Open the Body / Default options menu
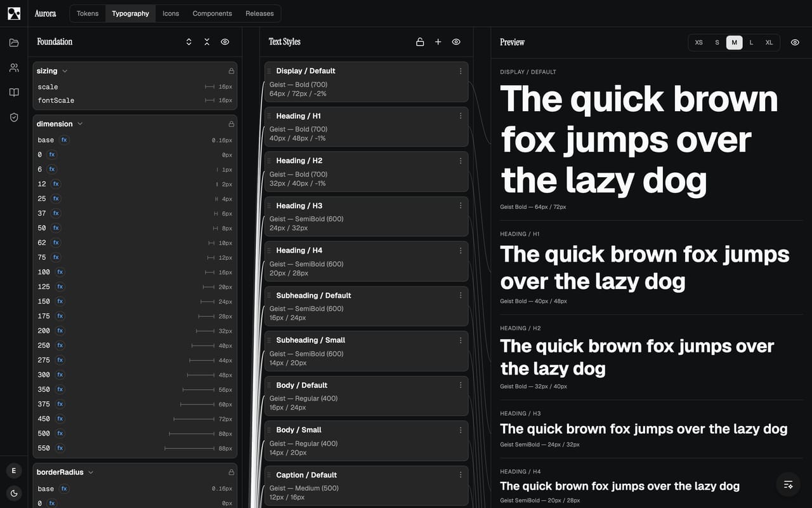The image size is (812, 508). (461, 385)
